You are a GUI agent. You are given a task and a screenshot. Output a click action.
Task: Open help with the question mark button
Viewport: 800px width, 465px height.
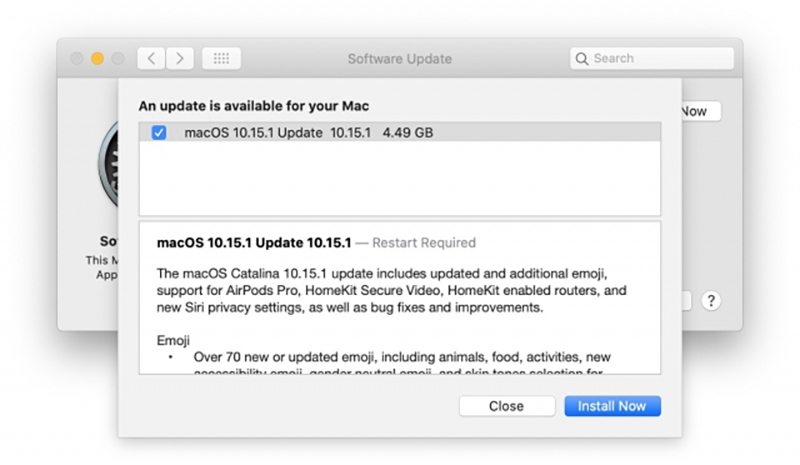click(x=711, y=300)
